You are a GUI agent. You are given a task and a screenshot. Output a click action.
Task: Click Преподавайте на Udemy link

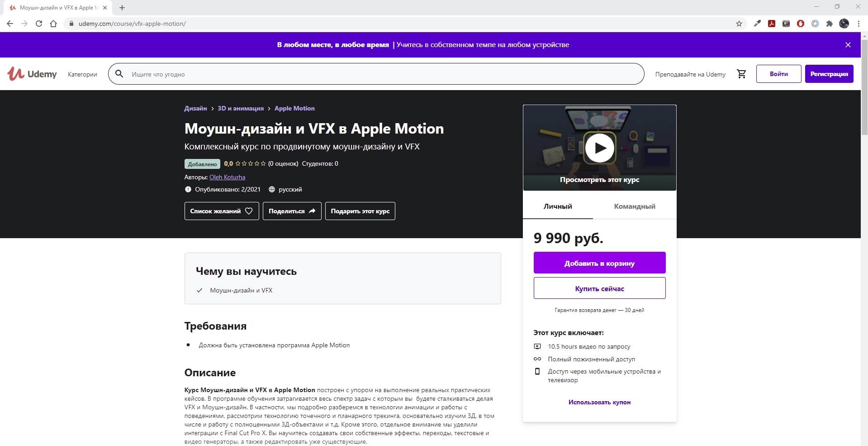tap(690, 74)
